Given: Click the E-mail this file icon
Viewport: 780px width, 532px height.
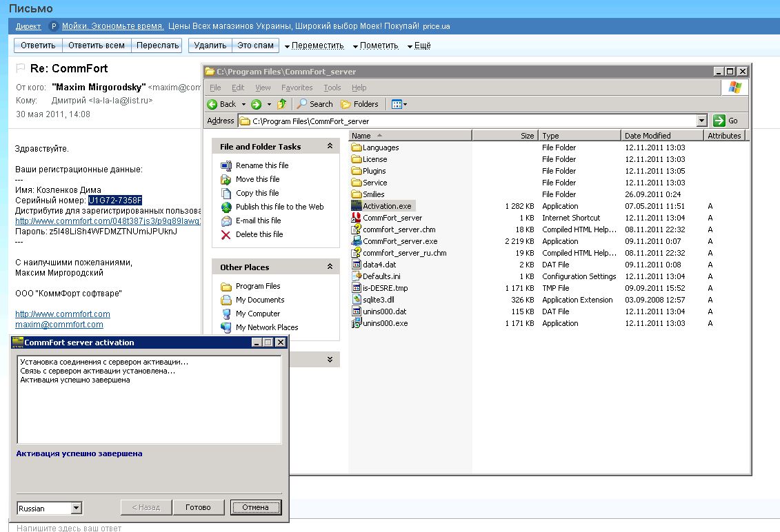Looking at the screenshot, I should (x=226, y=221).
